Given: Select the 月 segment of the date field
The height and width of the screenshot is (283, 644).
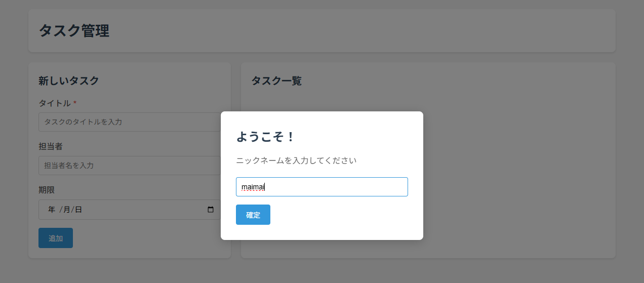Looking at the screenshot, I should pos(66,210).
